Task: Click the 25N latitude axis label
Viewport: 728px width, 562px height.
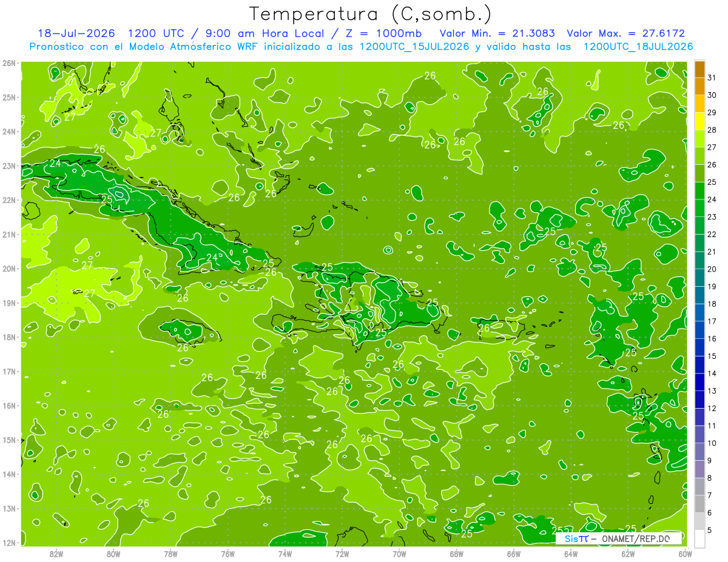Action: [x=8, y=97]
